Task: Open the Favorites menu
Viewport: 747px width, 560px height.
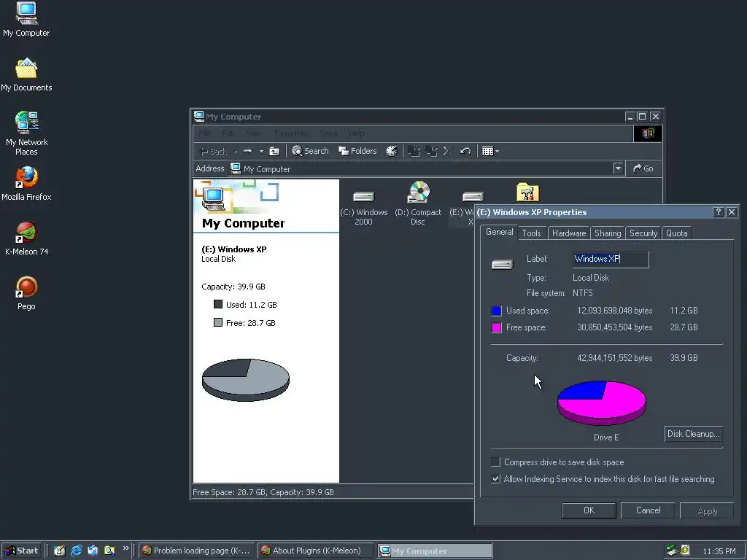Action: click(290, 133)
